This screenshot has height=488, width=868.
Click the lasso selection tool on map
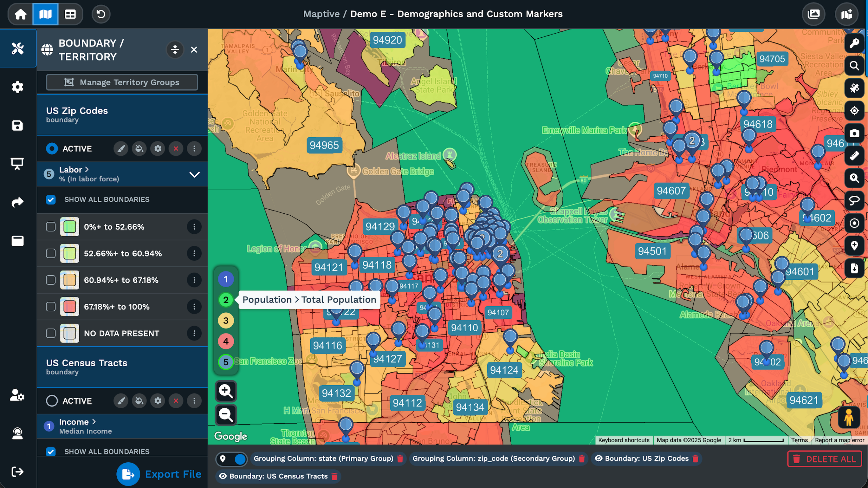click(854, 200)
